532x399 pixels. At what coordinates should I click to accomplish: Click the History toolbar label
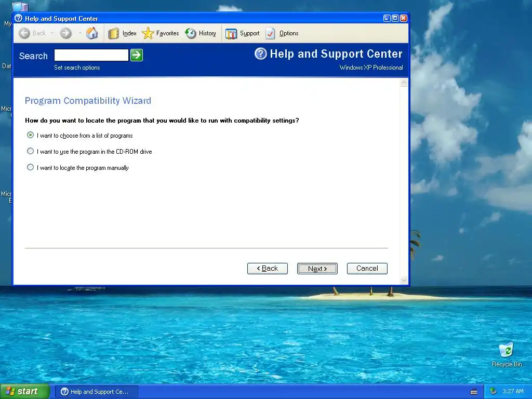click(207, 33)
